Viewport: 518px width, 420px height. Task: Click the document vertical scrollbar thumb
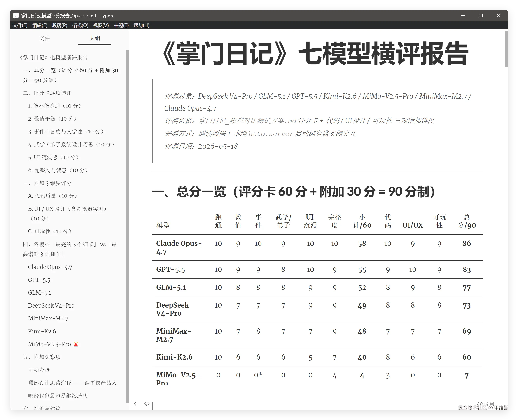click(506, 49)
